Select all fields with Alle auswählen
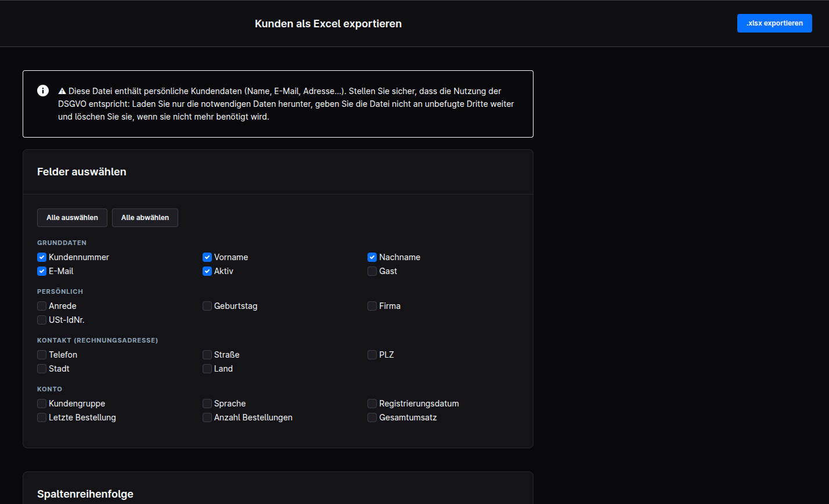Image resolution: width=829 pixels, height=504 pixels. pyautogui.click(x=72, y=218)
